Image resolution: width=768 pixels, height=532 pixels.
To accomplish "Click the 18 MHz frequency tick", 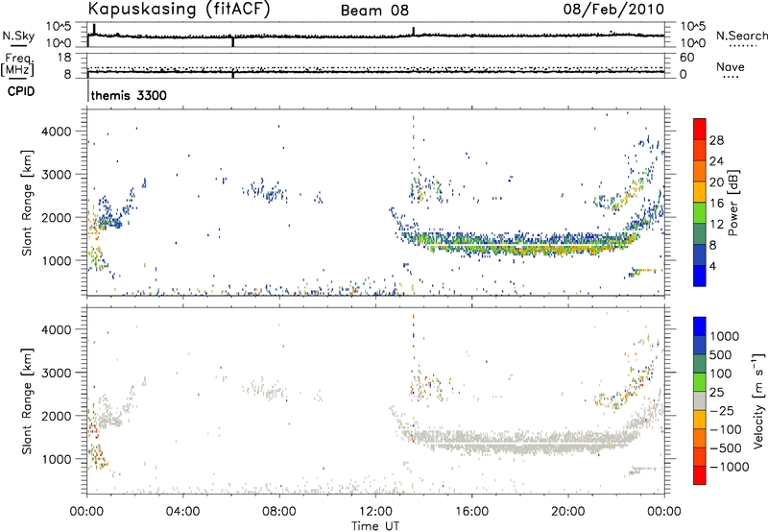I will pyautogui.click(x=64, y=58).
